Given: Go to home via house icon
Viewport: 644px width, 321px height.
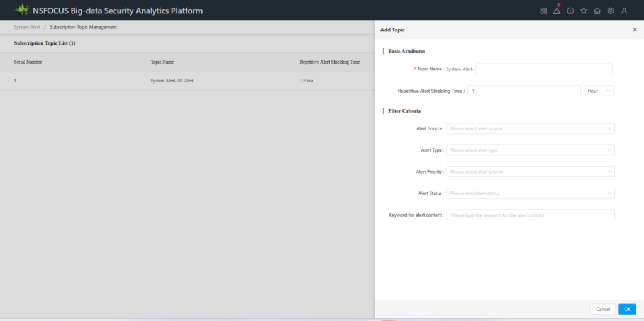Looking at the screenshot, I should 597,11.
